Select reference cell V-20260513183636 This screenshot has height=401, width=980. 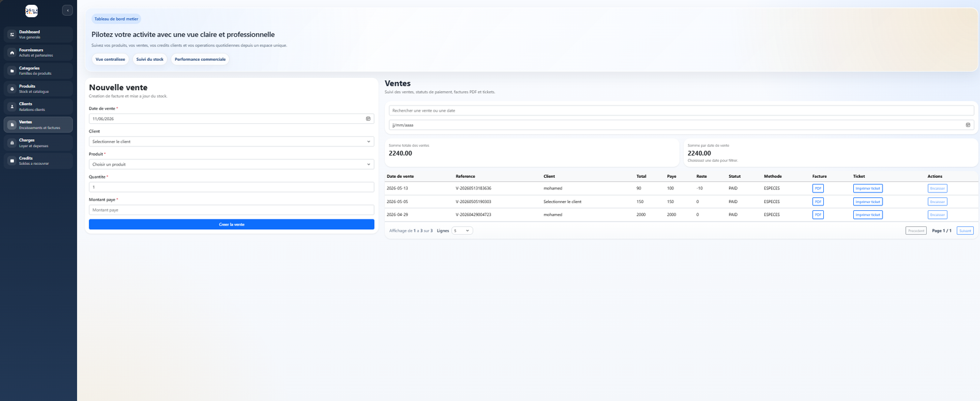pos(473,188)
